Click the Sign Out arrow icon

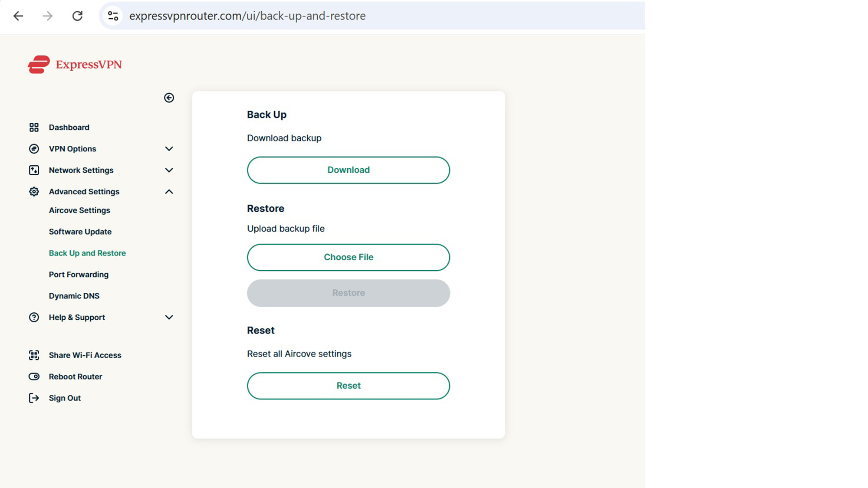(34, 398)
